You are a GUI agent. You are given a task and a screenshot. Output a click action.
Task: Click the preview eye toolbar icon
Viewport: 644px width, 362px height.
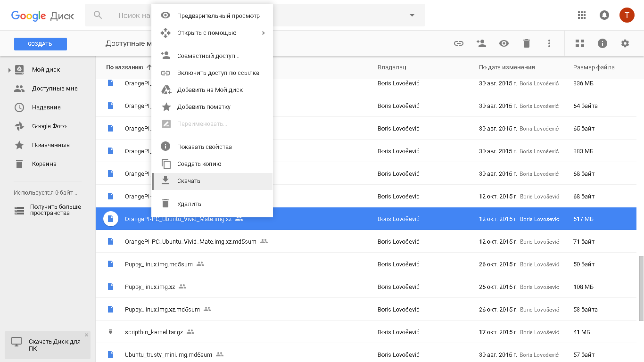pyautogui.click(x=504, y=43)
